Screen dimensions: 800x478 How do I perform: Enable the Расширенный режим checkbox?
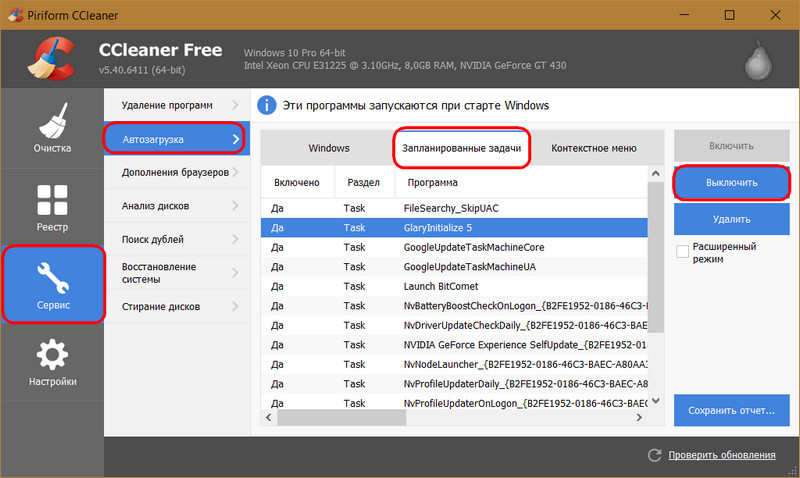tap(683, 251)
